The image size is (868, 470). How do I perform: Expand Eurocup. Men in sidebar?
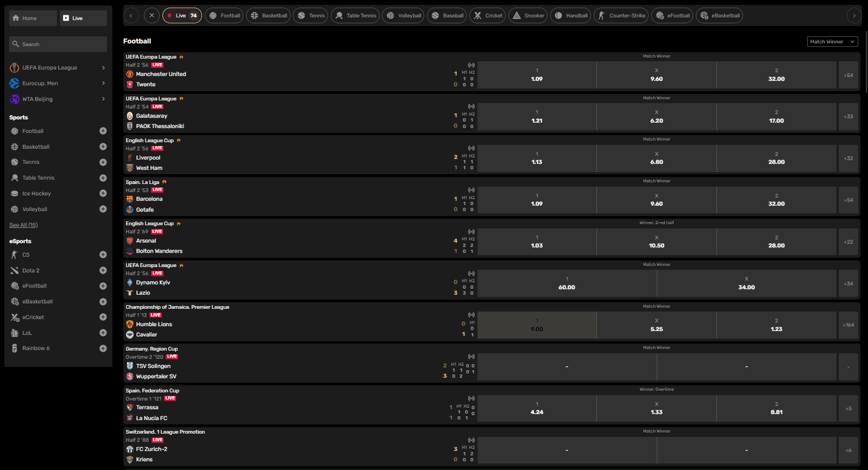tap(58, 84)
